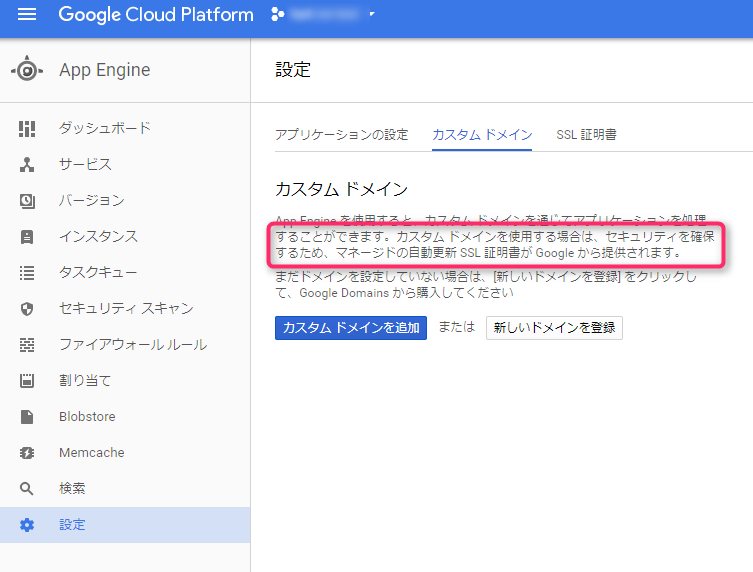The width and height of the screenshot is (753, 572).
Task: Click the 設定 gear icon
Action: click(x=27, y=525)
